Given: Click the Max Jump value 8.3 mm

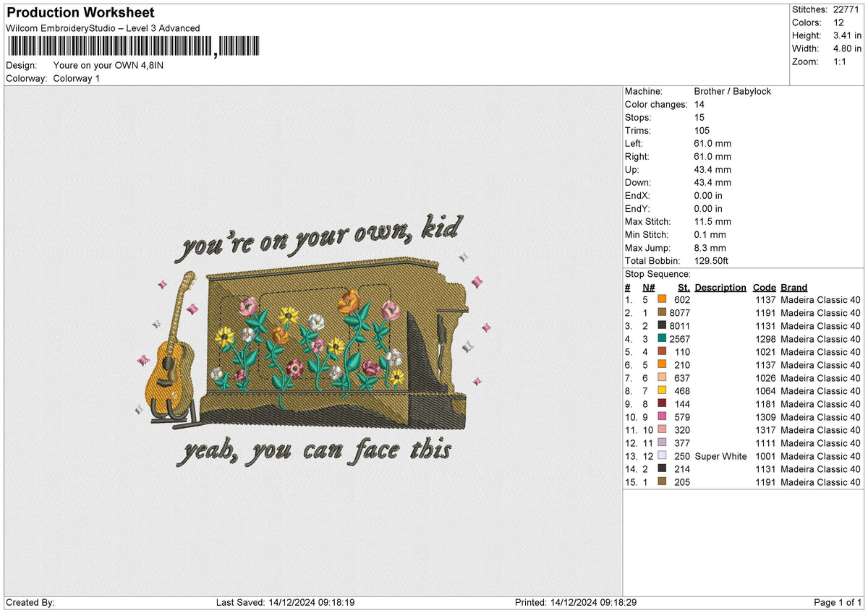Looking at the screenshot, I should point(710,248).
